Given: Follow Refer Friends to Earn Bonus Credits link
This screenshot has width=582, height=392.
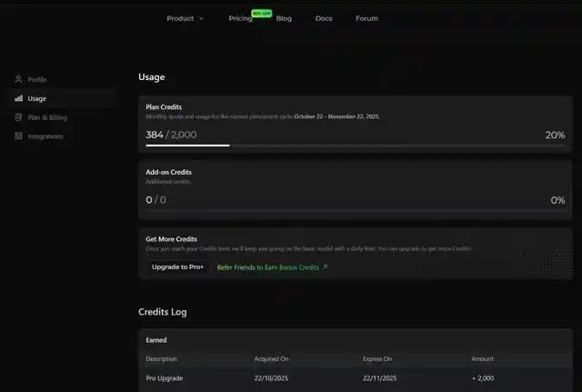Looking at the screenshot, I should click(x=268, y=267).
